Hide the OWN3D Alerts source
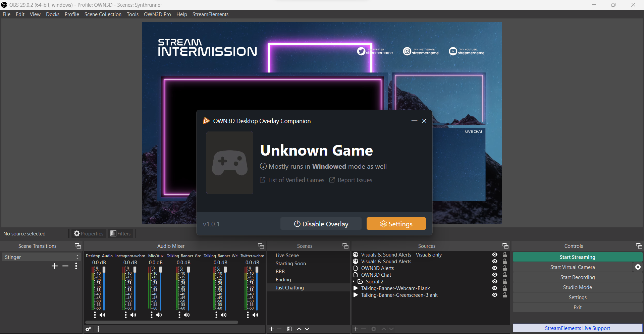The height and width of the screenshot is (334, 644). pos(494,268)
